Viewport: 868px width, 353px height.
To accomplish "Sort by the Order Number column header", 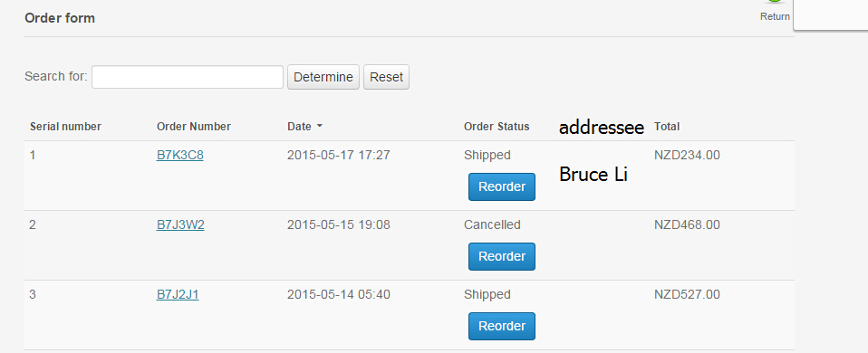I will [193, 127].
